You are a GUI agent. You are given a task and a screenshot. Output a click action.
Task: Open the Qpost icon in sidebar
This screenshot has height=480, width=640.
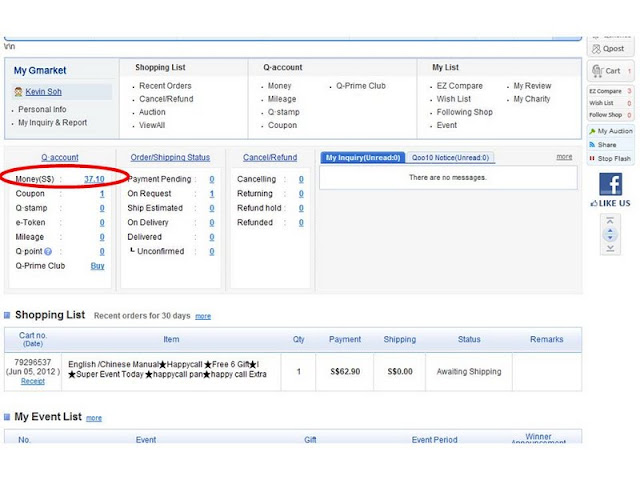[596, 49]
